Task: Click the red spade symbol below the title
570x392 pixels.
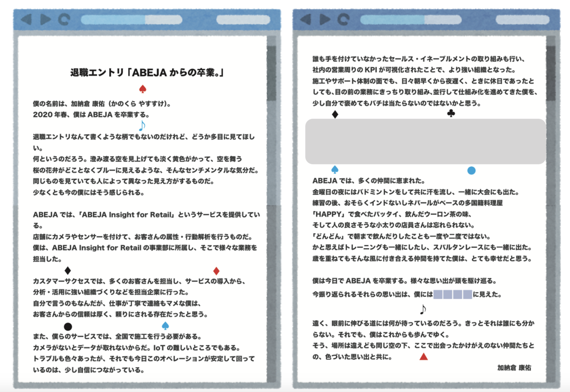Action: tap(142, 89)
